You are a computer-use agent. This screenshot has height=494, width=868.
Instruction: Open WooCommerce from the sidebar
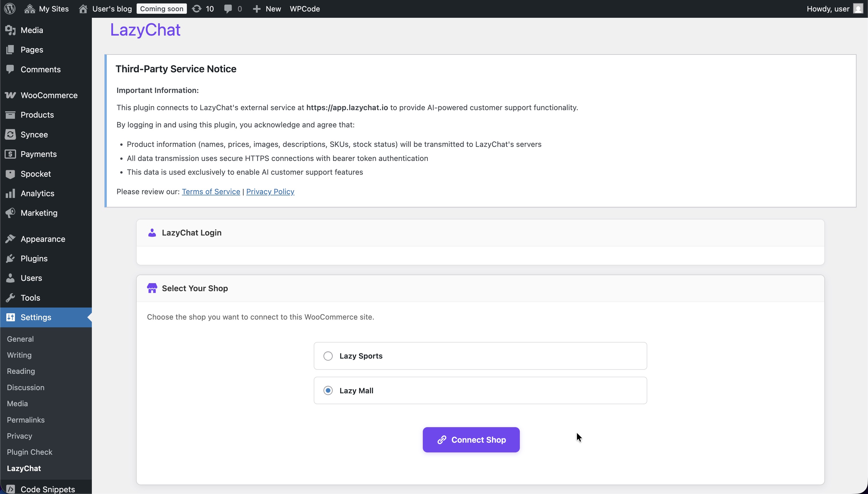pyautogui.click(x=49, y=95)
